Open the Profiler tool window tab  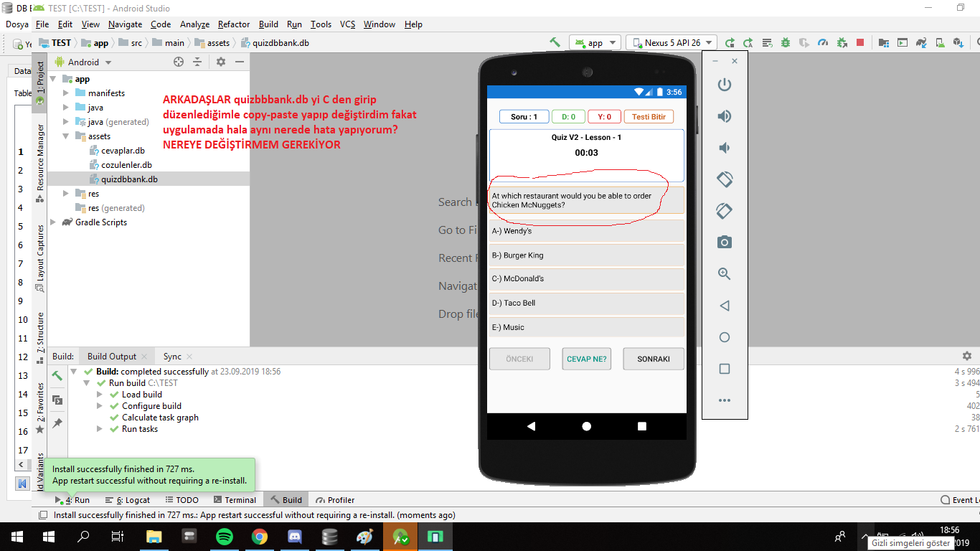(335, 500)
